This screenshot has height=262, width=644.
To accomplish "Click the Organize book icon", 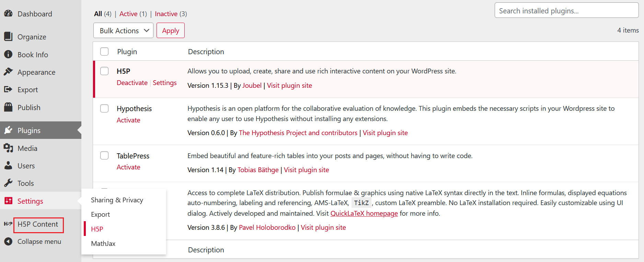I will click(x=8, y=36).
